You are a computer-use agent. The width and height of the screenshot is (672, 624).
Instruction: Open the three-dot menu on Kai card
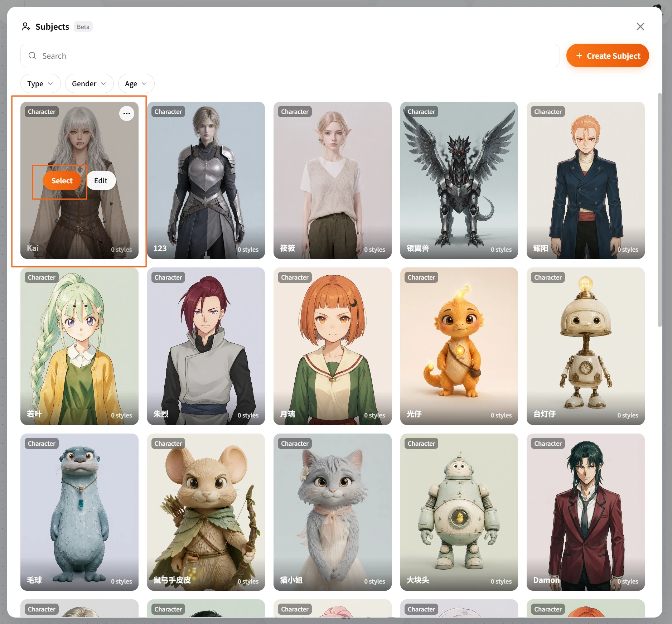point(126,113)
